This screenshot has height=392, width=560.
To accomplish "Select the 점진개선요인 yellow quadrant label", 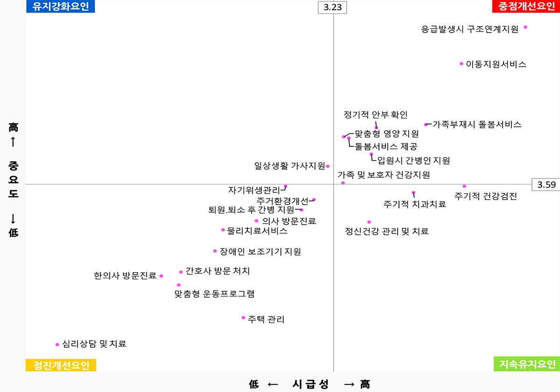I will click(x=61, y=365).
